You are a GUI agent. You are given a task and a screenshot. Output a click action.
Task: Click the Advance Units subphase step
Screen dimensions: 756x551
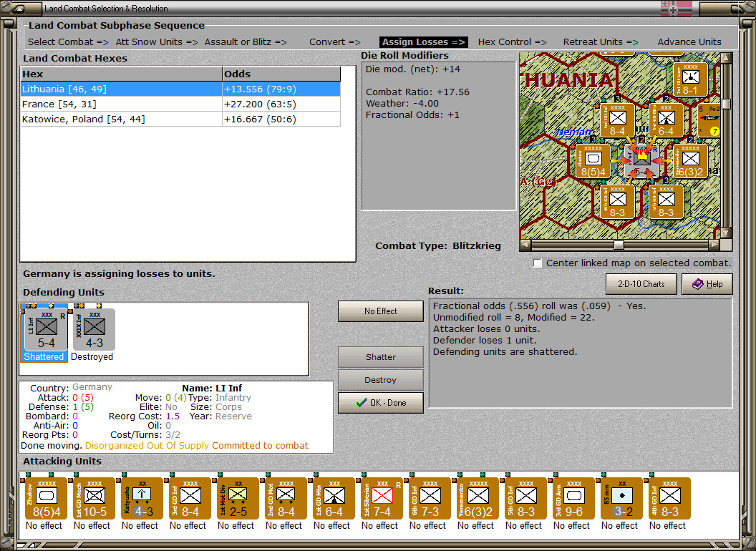point(689,42)
